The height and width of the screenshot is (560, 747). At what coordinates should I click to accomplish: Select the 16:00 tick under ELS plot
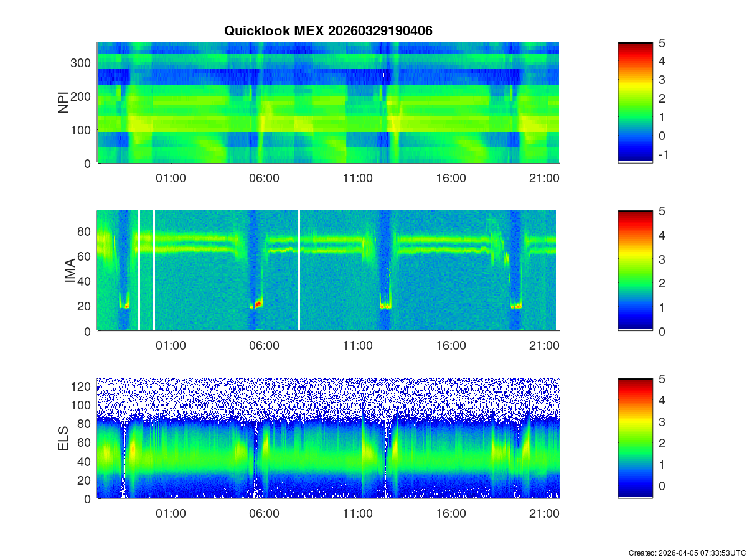point(451,515)
